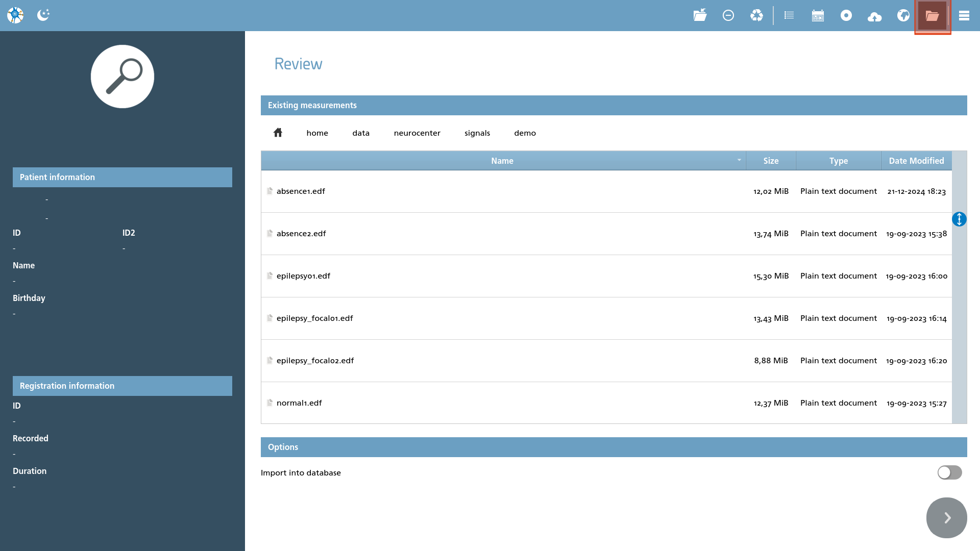Click file icon next to absence1.edf
Image resolution: width=980 pixels, height=551 pixels.
tap(269, 191)
